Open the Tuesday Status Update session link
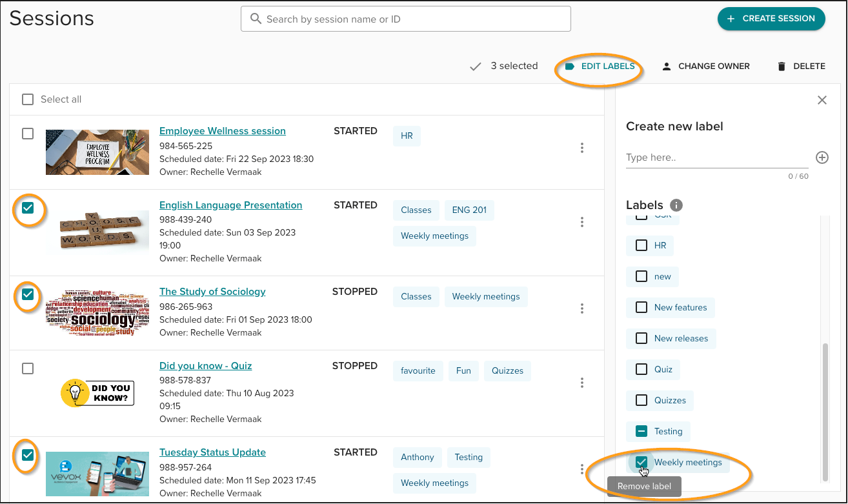848x504 pixels. tap(212, 452)
